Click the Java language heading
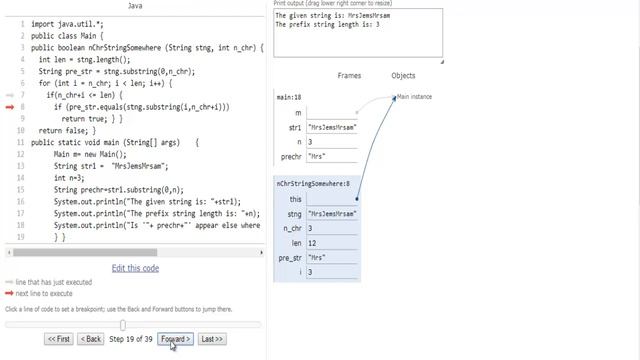 tap(135, 6)
